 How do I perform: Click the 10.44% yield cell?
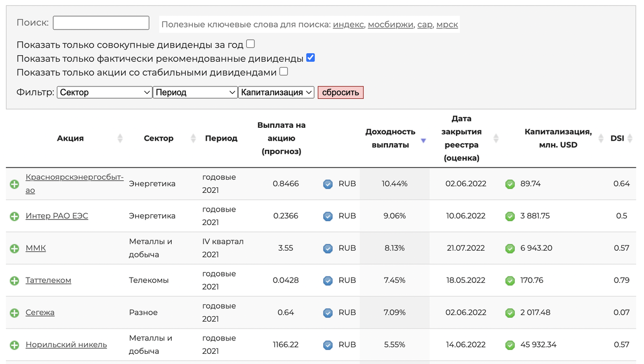(394, 184)
